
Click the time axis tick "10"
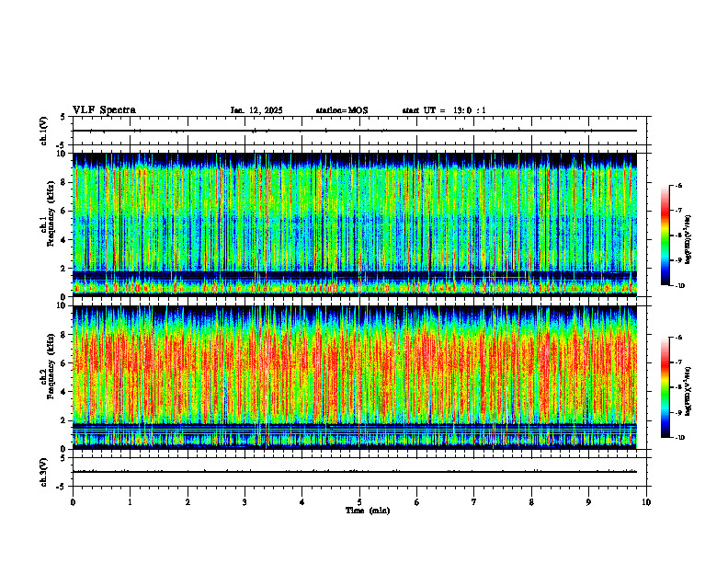click(646, 502)
